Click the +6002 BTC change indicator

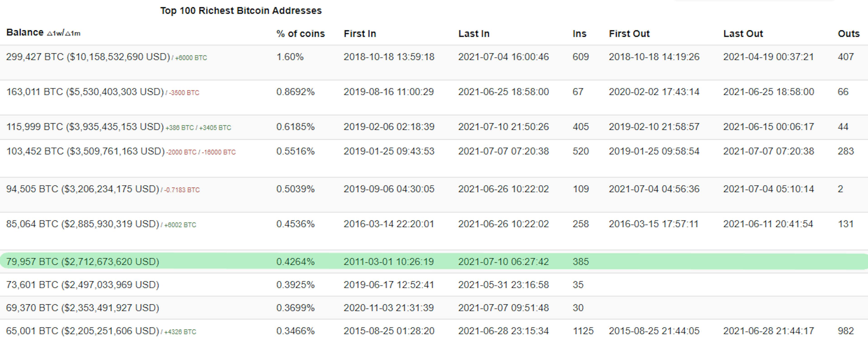[180, 225]
